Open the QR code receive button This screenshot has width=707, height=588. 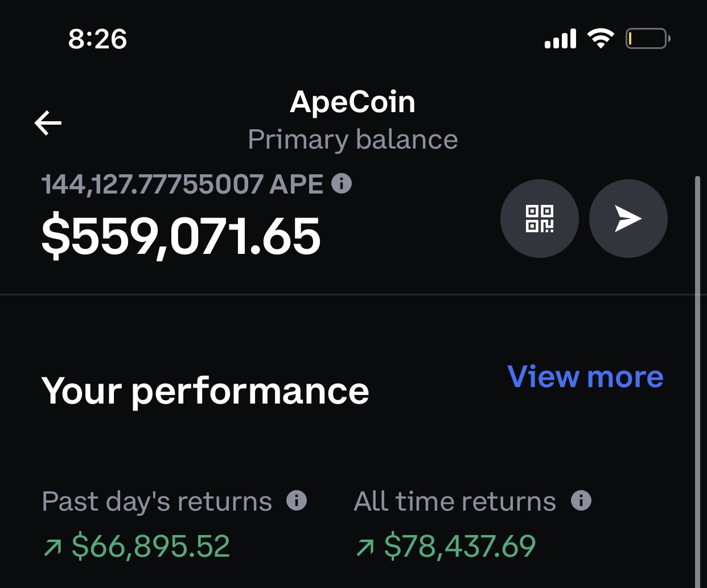coord(539,219)
